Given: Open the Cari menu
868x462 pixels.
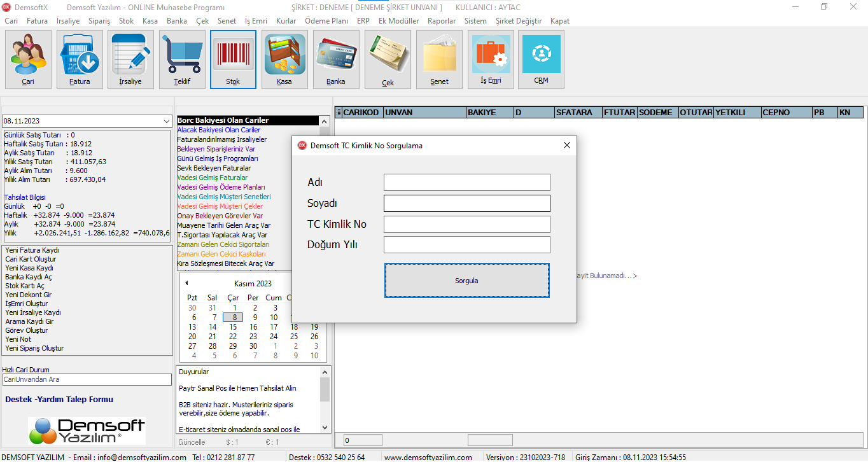Looking at the screenshot, I should click(11, 21).
